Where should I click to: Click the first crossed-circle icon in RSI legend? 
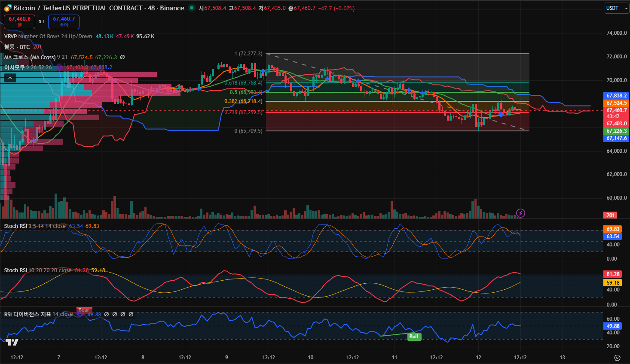107,314
